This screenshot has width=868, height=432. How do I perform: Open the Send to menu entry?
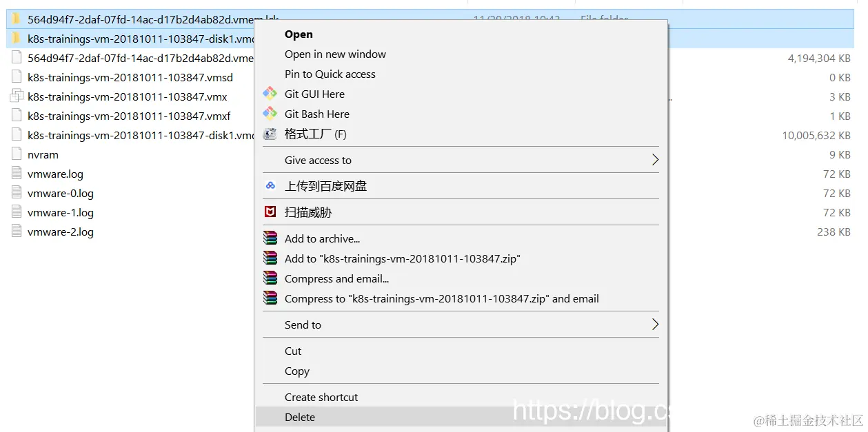click(x=303, y=325)
